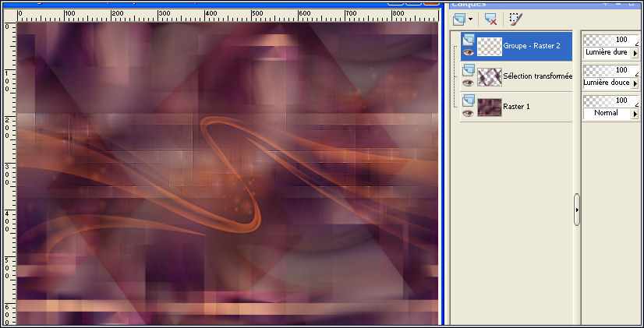The width and height of the screenshot is (644, 328).
Task: Click the horizontal ruler above the canvas
Action: click(228, 16)
